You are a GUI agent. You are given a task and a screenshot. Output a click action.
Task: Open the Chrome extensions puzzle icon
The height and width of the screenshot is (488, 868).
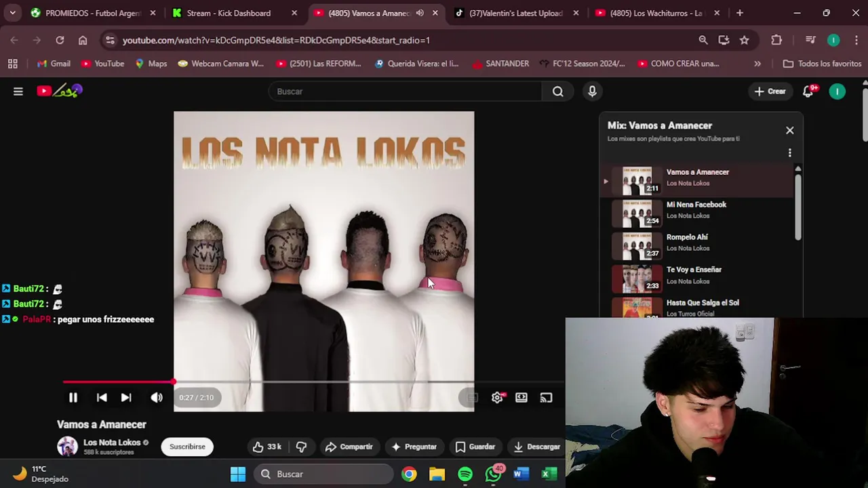tap(776, 40)
